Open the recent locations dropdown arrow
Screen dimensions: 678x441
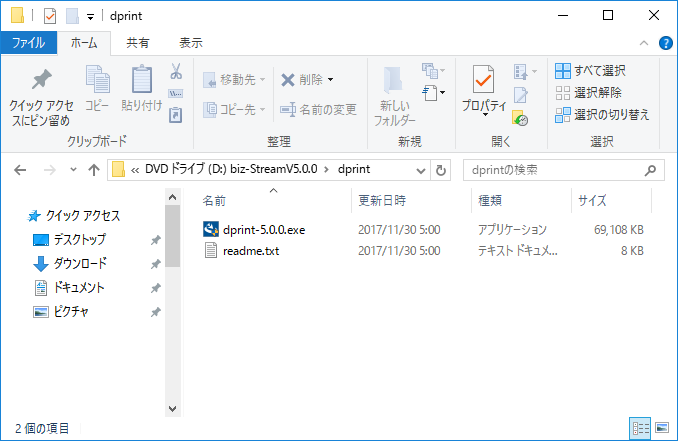tap(74, 169)
